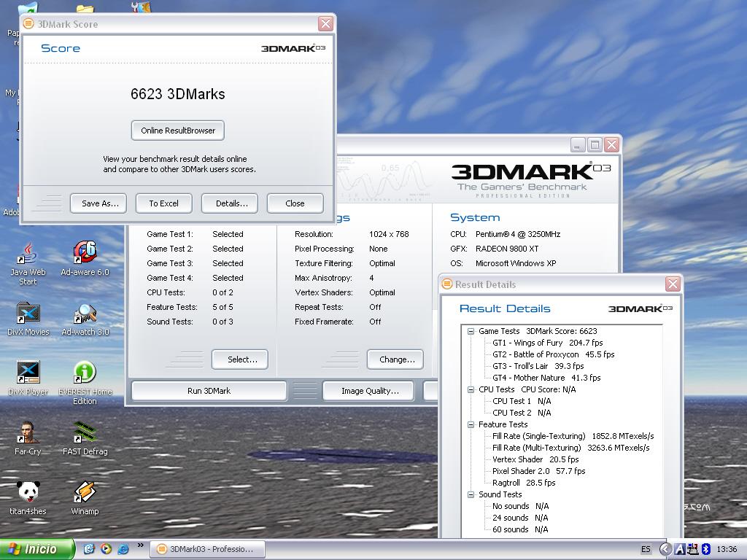Open the Inicio start menu
The image size is (747, 560).
(36, 549)
